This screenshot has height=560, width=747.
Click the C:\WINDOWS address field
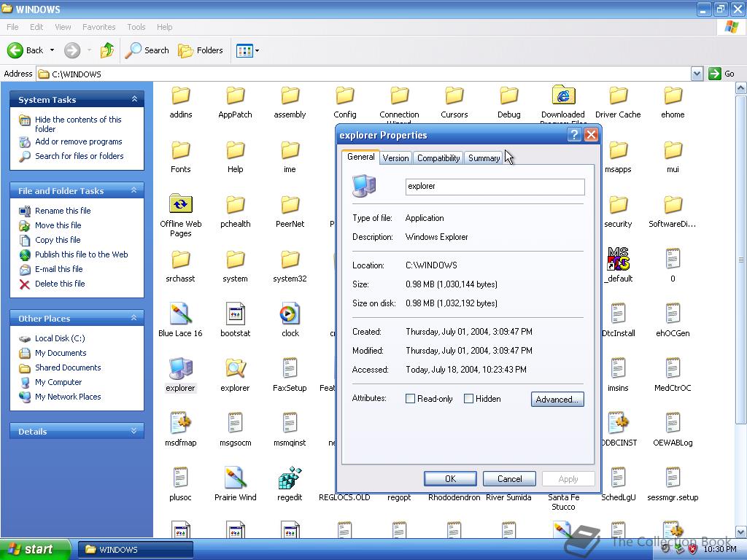(365, 74)
